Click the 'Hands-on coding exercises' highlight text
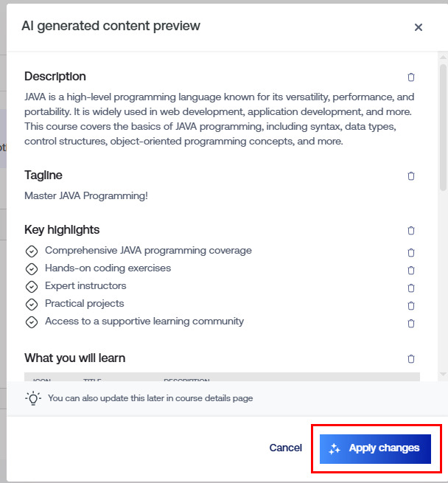The width and height of the screenshot is (448, 483). point(108,268)
